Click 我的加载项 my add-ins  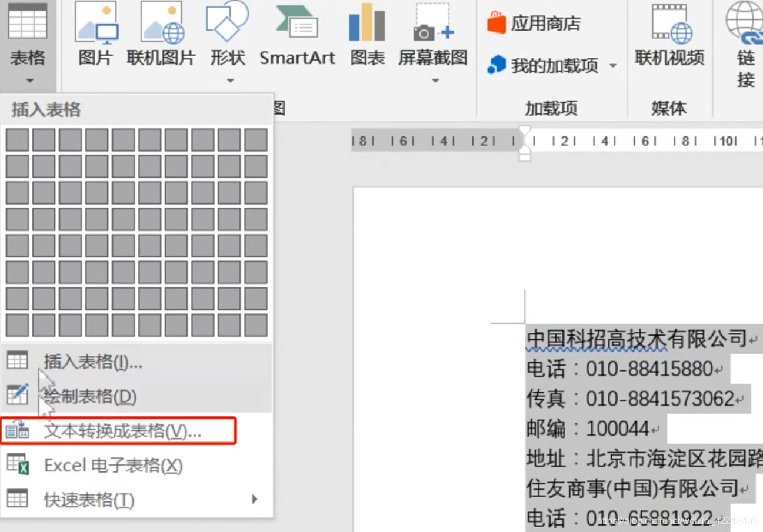pyautogui.click(x=543, y=65)
